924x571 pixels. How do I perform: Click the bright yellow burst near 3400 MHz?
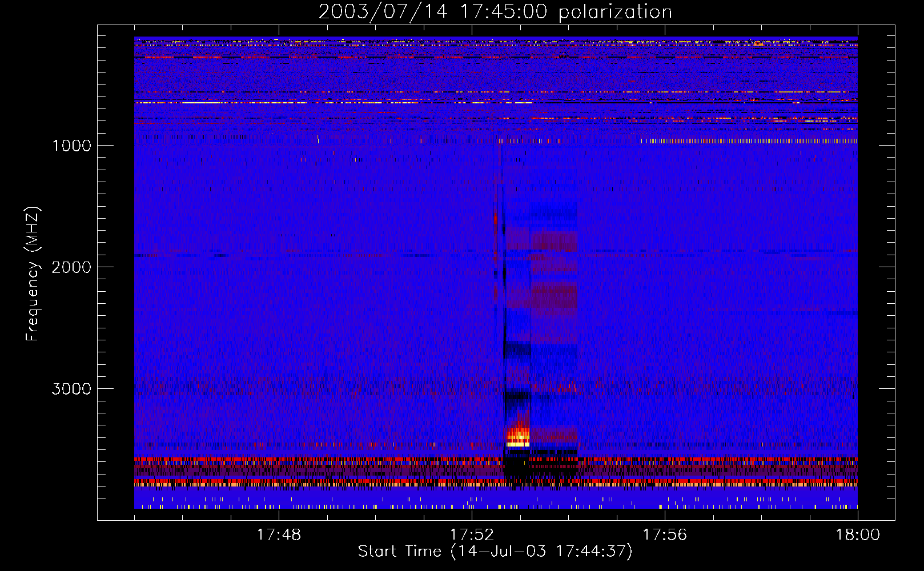click(x=519, y=437)
